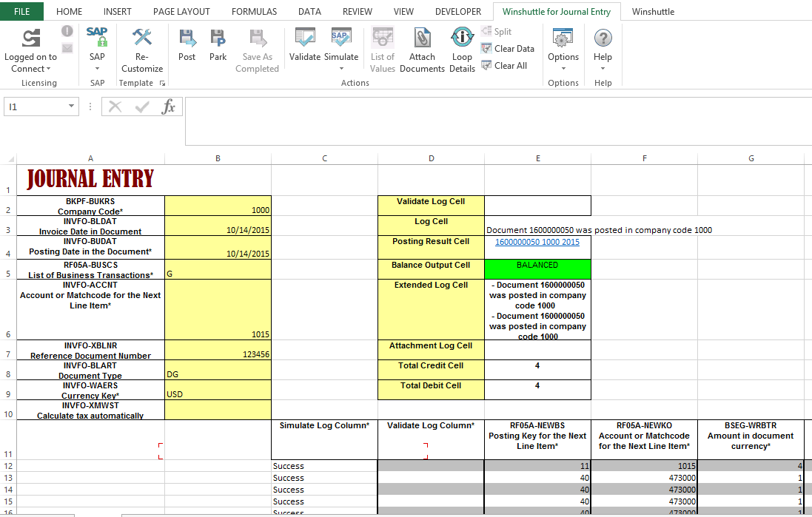Select the JOURNAL ENTRY title cell
This screenshot has width=812, height=517.
point(90,180)
